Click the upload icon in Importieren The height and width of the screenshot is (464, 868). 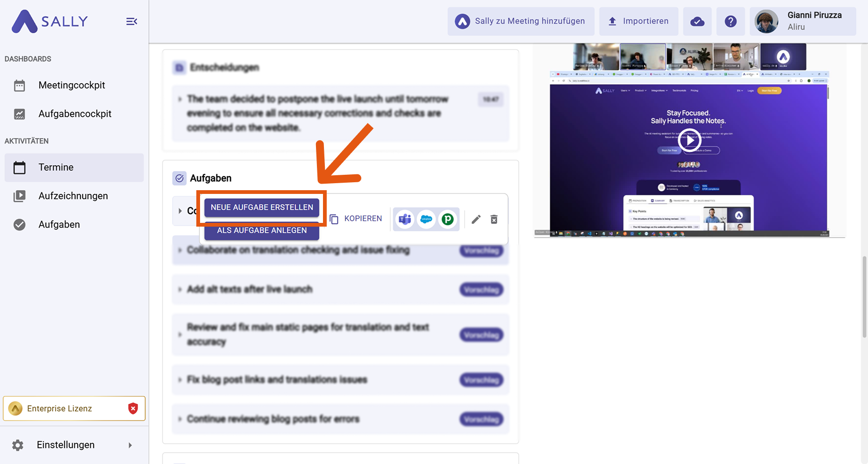tap(612, 21)
